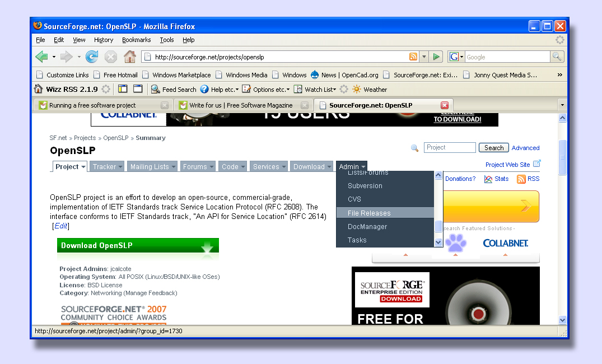Open the Back button history dropdown

pos(54,57)
